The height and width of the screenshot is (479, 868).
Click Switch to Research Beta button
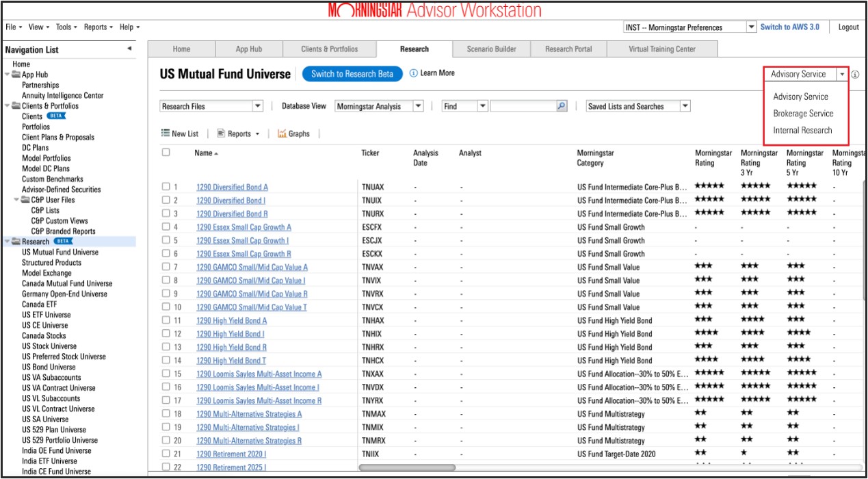[x=352, y=74]
